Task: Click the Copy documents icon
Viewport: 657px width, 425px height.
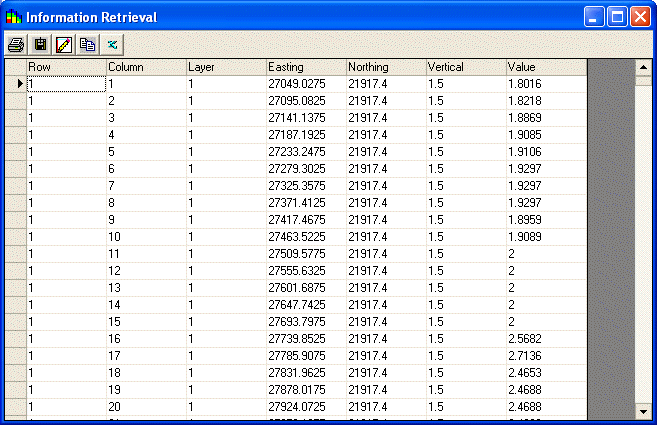Action: pos(88,44)
